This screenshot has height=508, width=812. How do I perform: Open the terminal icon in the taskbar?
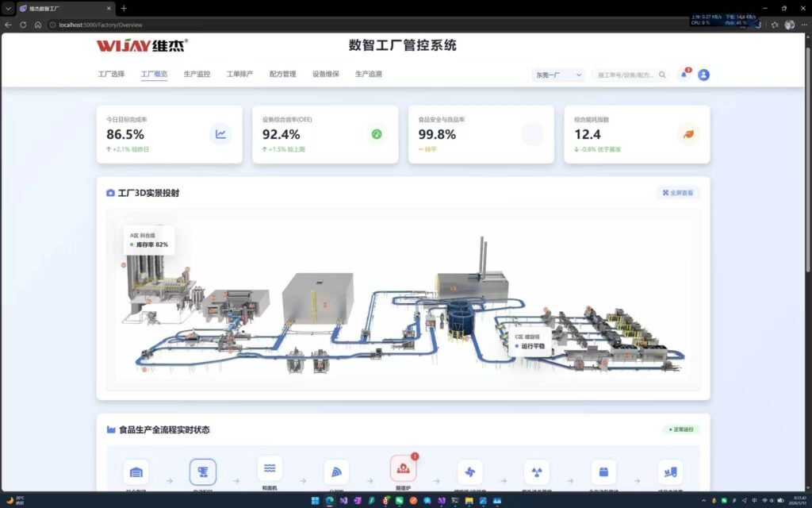[x=455, y=500]
